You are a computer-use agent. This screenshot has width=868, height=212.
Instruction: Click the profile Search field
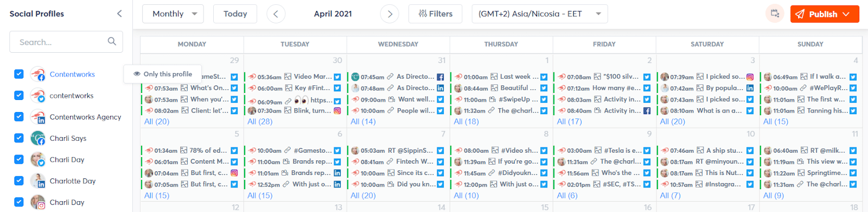[66, 42]
